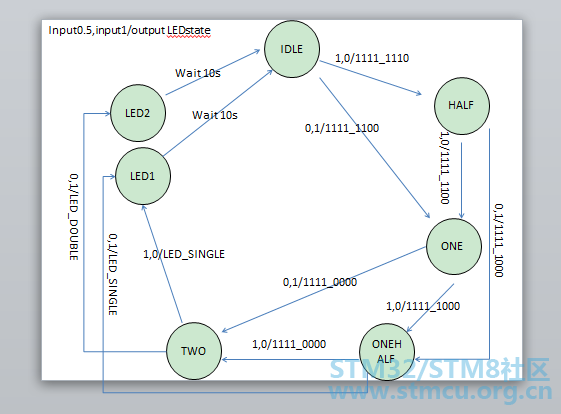Click the vertical 0,1/LED_SINGLE label
Image resolution: width=561 pixels, height=414 pixels.
pos(113,274)
